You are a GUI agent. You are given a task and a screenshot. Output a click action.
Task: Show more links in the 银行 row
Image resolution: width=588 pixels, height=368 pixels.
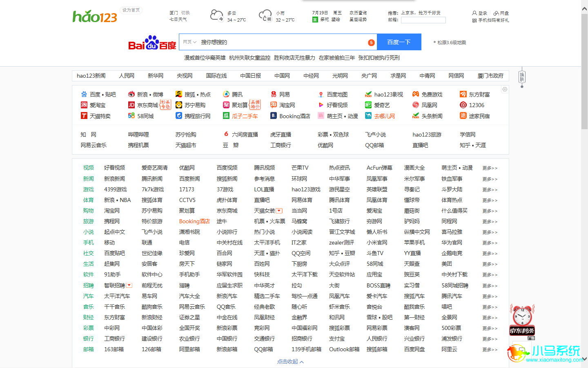click(x=490, y=339)
